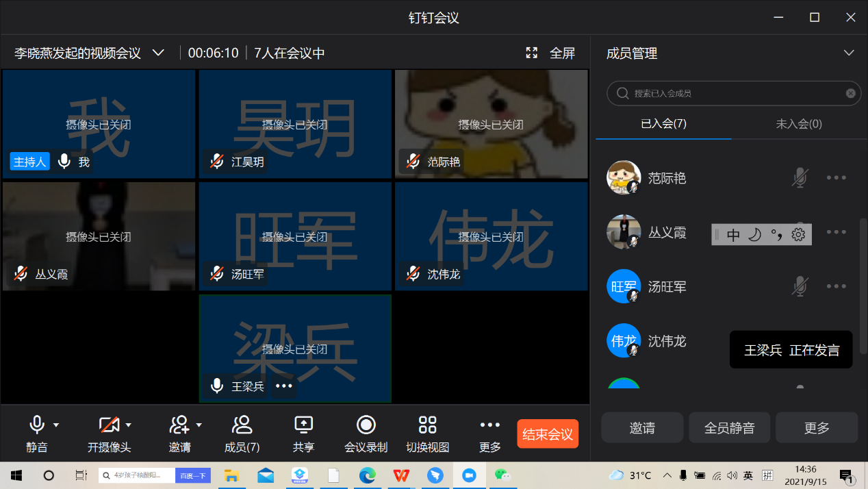Click the share screen icon
The width and height of the screenshot is (868, 489).
point(303,425)
